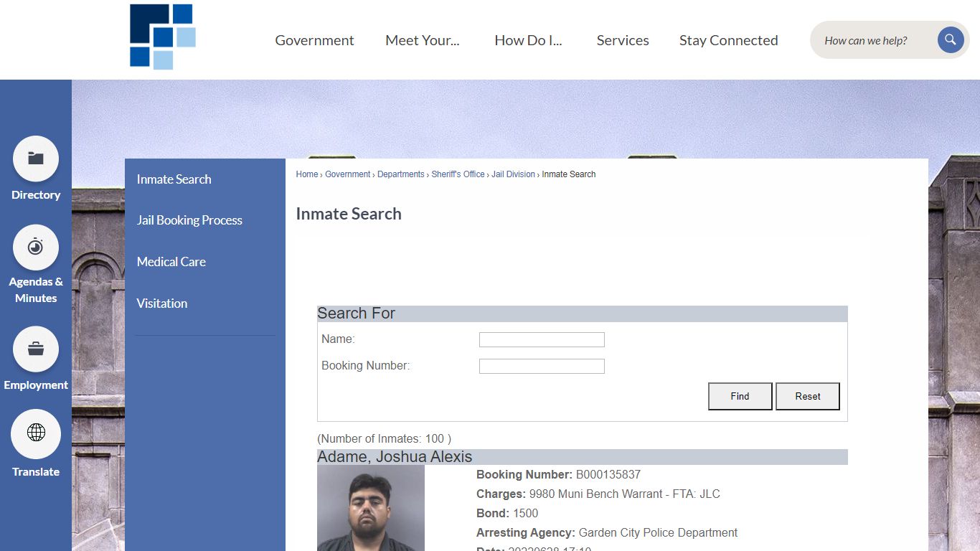
Task: Go to Government breadcrumb
Action: point(348,174)
